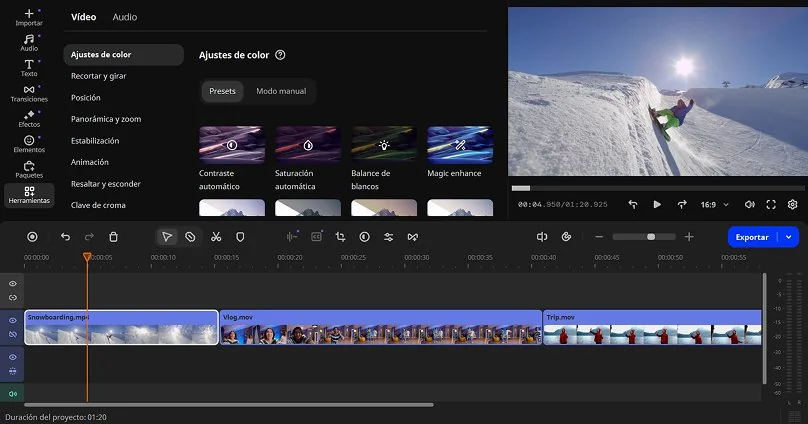Click the Exportar button
Screen dimensions: 808x424
tap(752, 237)
